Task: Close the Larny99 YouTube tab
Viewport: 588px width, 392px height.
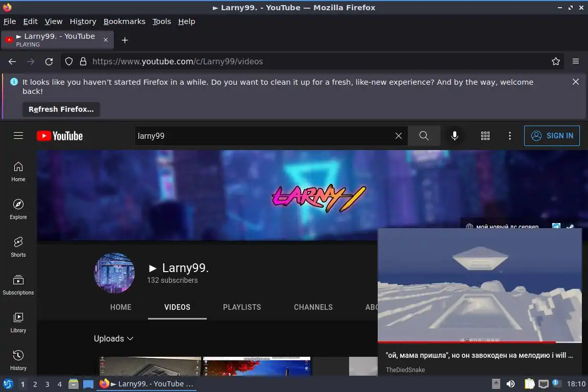Action: 106,40
